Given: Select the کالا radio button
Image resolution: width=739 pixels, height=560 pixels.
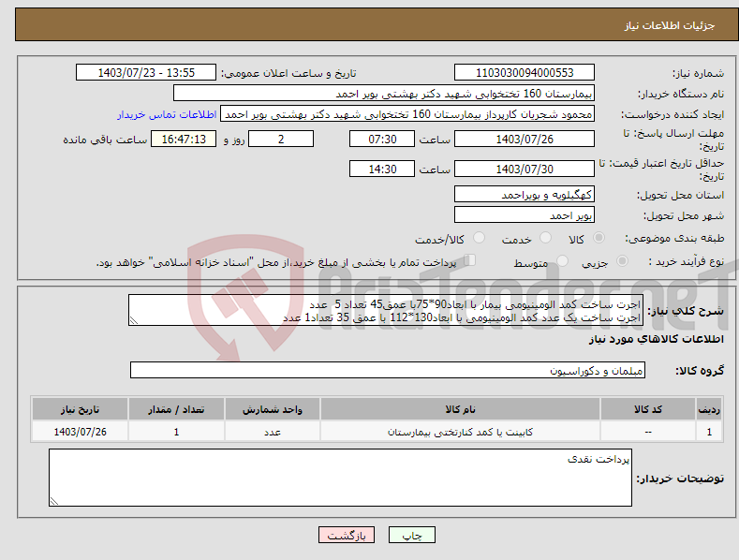Looking at the screenshot, I should point(599,238).
